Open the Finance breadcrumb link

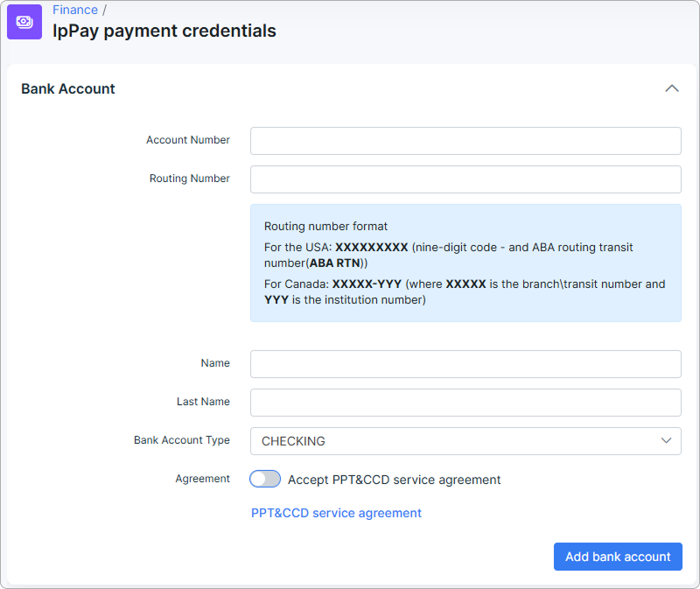click(x=75, y=10)
